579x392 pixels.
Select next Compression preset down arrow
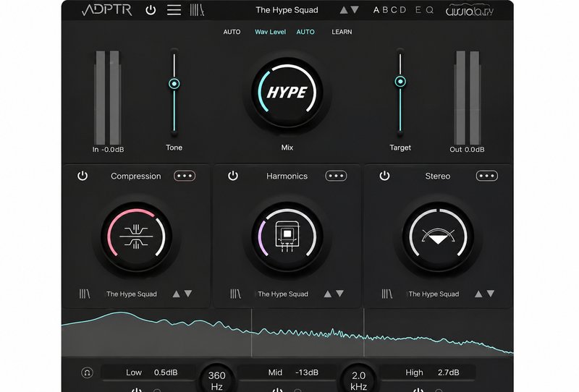[x=188, y=294]
